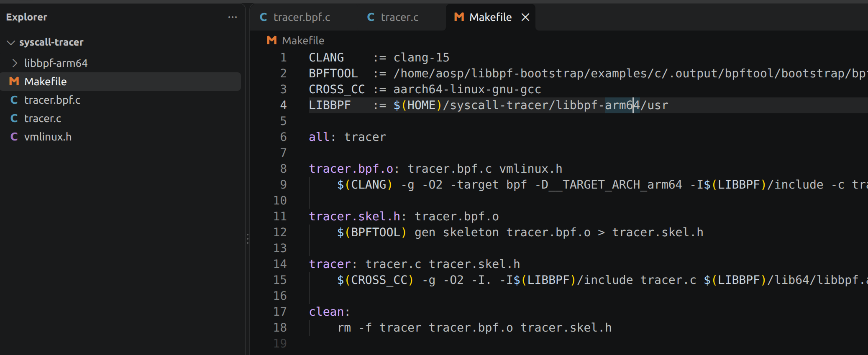This screenshot has width=868, height=355.
Task: Click the Explorer panel title
Action: point(26,17)
